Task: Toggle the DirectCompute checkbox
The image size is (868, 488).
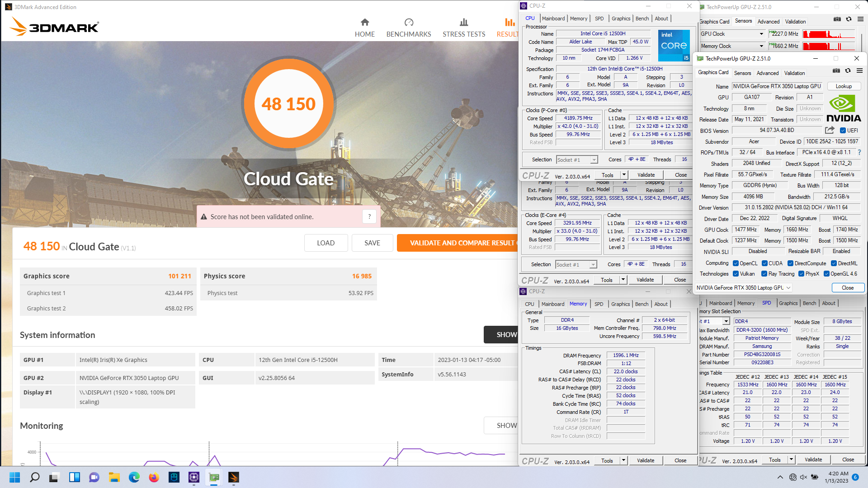Action: pos(790,263)
